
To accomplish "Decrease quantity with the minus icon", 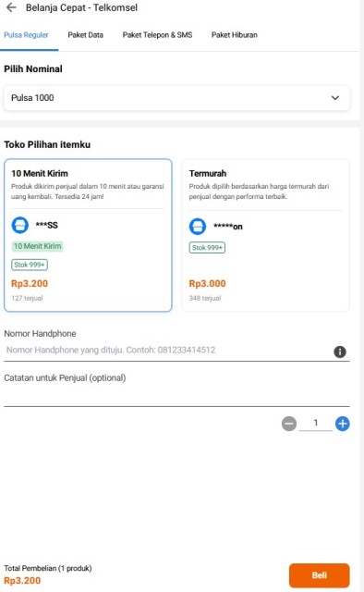I will click(x=289, y=424).
